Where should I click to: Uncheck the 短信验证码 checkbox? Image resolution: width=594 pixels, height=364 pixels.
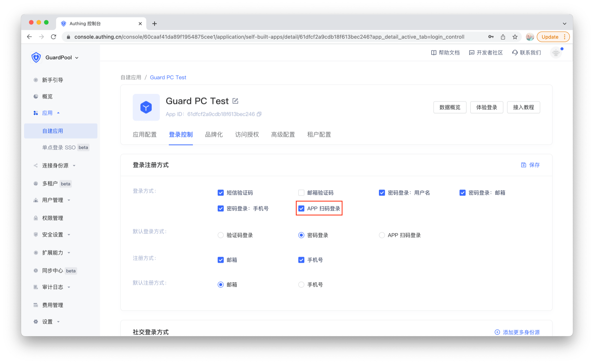[x=221, y=193]
